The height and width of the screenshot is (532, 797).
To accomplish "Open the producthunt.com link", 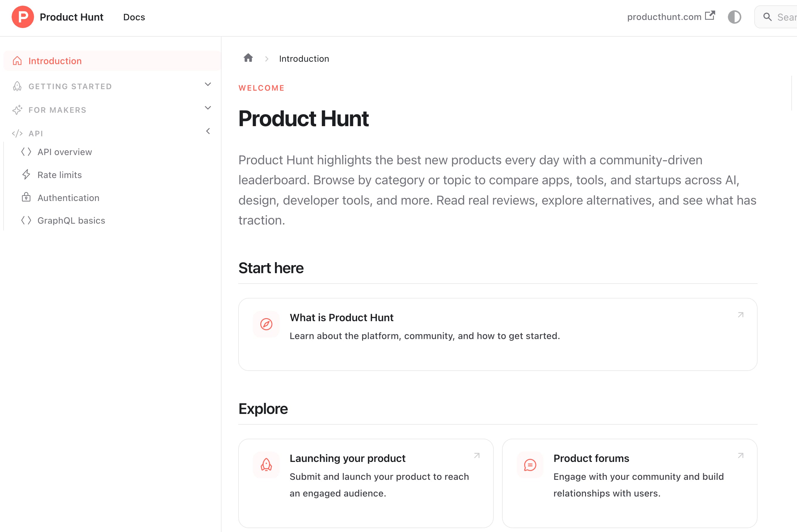I will tap(664, 17).
